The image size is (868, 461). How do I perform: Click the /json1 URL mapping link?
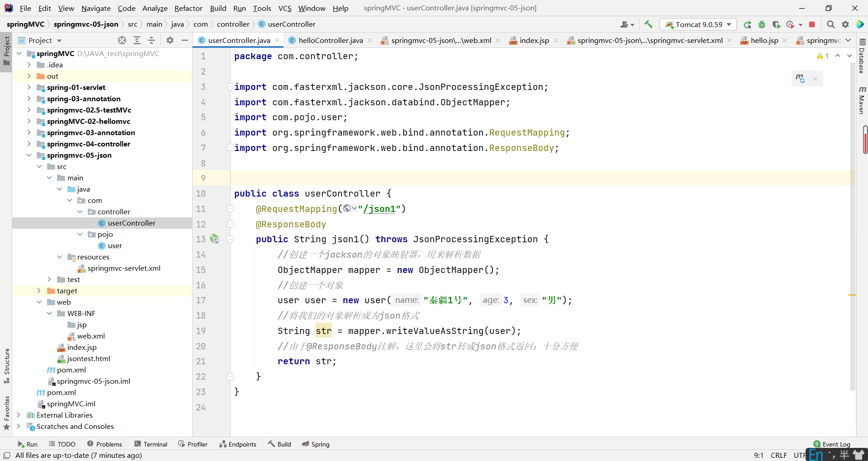[380, 209]
